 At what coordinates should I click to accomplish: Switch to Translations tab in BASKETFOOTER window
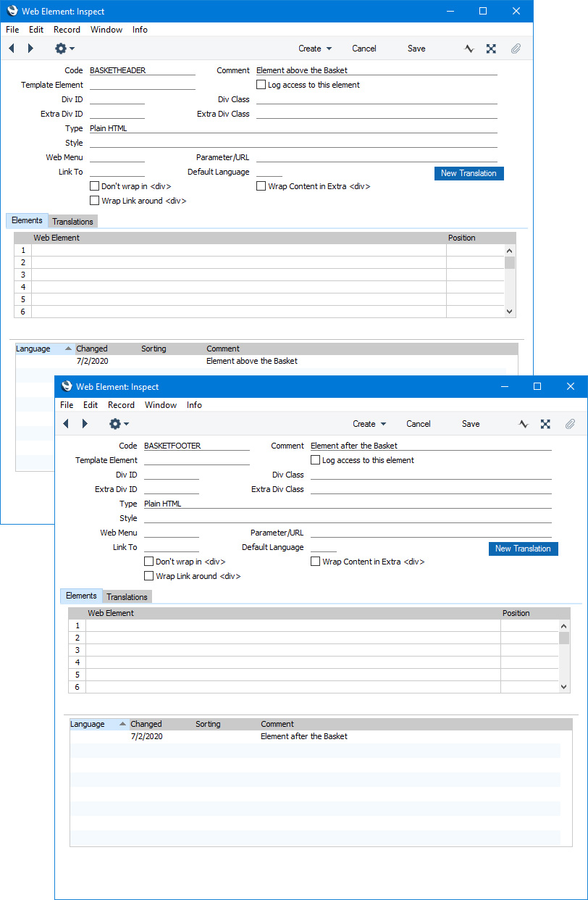tap(127, 597)
